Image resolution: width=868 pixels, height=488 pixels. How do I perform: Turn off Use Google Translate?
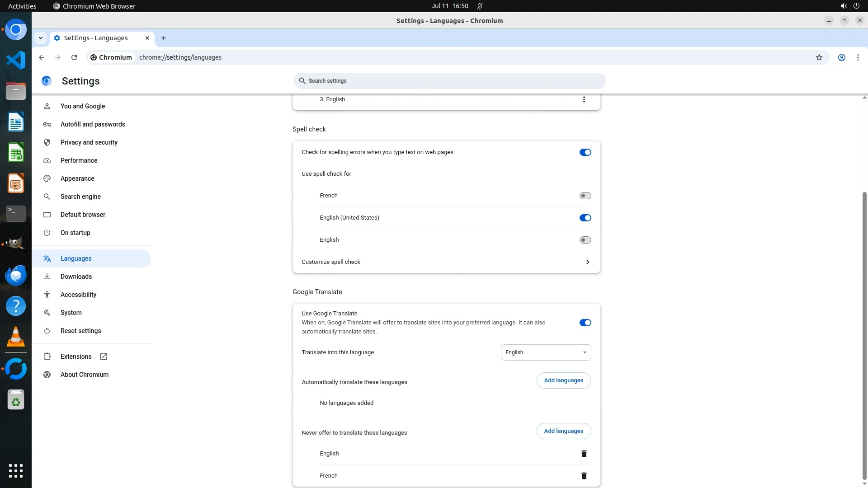point(585,323)
